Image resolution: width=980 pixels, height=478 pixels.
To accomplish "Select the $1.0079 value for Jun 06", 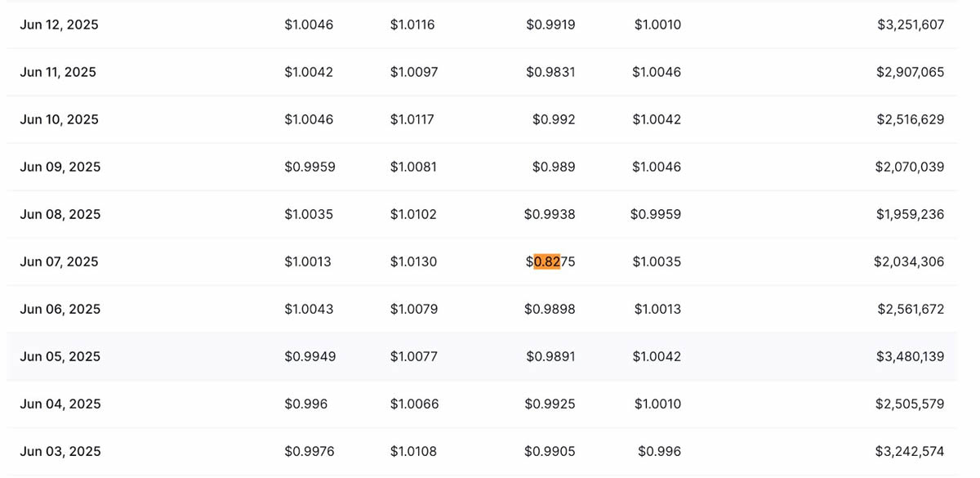I will (x=413, y=309).
